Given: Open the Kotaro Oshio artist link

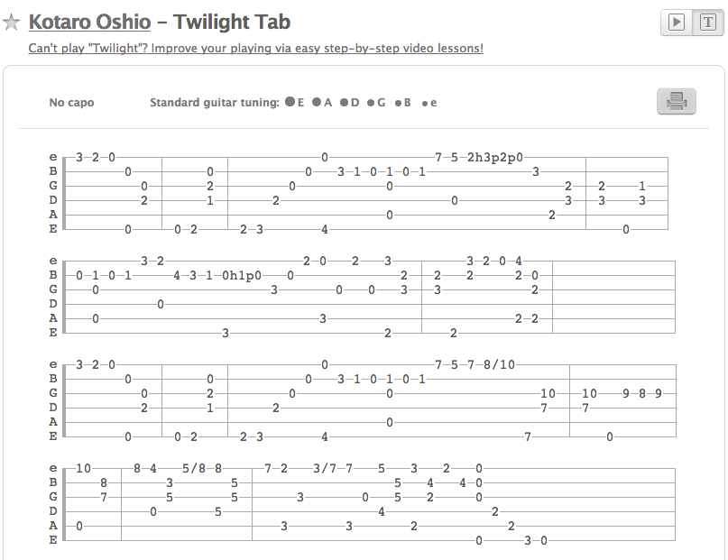Looking at the screenshot, I should pos(89,22).
